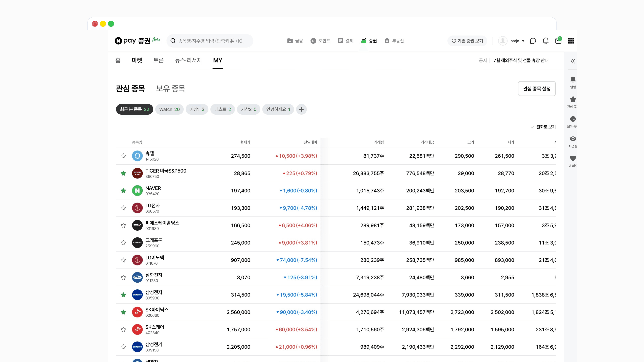Screen dimensions: 644x362
Task: Click 기존 증권 보기 button
Action: (x=467, y=41)
